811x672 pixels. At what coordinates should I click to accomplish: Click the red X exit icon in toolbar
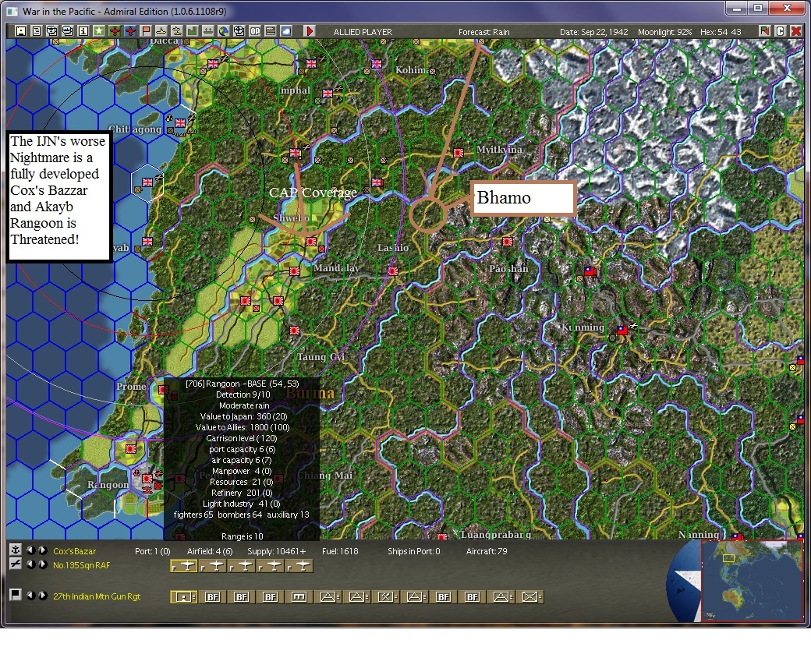pyautogui.click(x=796, y=31)
